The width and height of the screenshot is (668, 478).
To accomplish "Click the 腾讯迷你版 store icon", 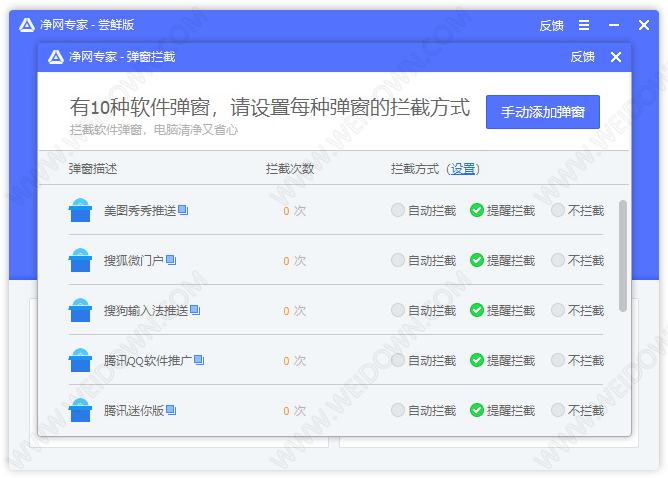I will (80, 410).
